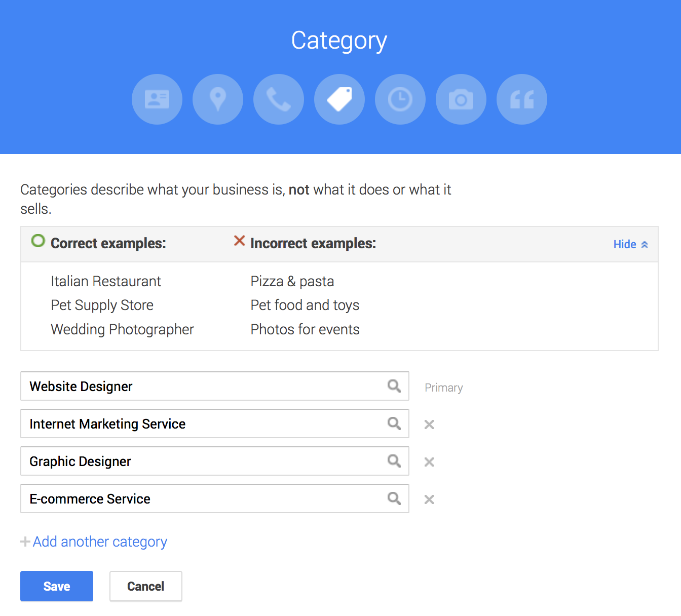Click the category tag step icon
681x616 pixels.
(x=339, y=99)
